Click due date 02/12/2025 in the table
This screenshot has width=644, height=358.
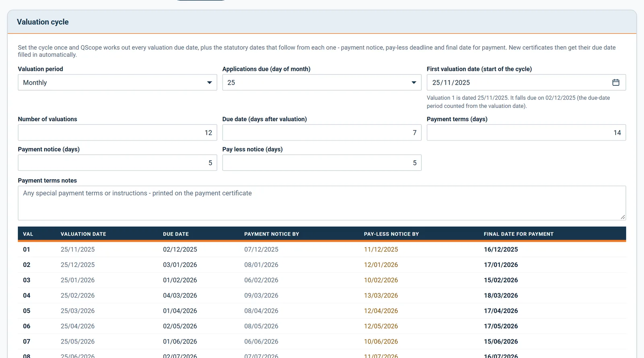coord(180,250)
